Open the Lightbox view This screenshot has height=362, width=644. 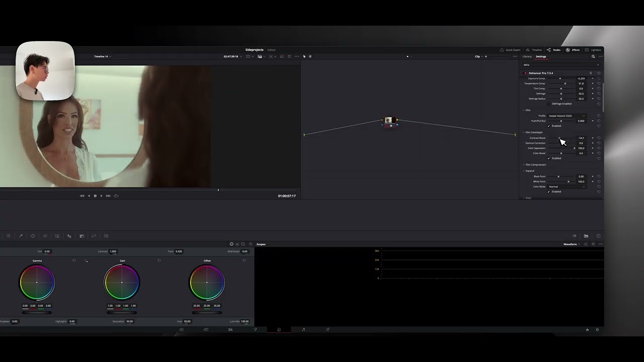click(x=593, y=50)
